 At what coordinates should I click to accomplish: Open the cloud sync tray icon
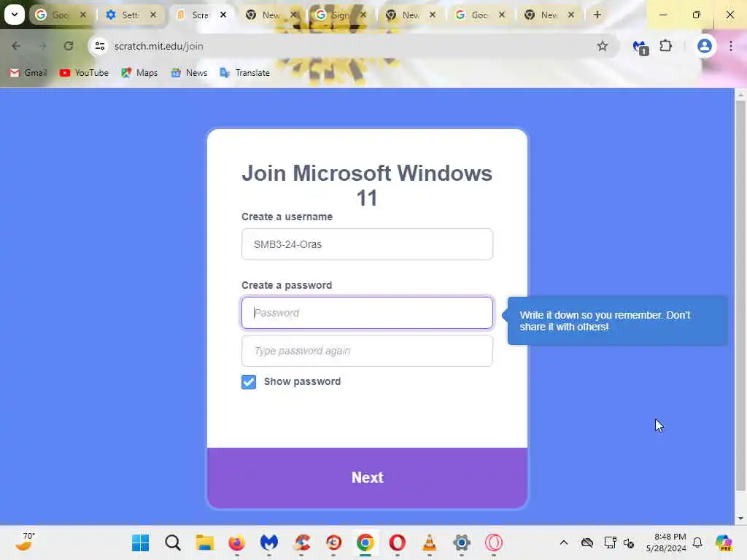click(x=587, y=542)
